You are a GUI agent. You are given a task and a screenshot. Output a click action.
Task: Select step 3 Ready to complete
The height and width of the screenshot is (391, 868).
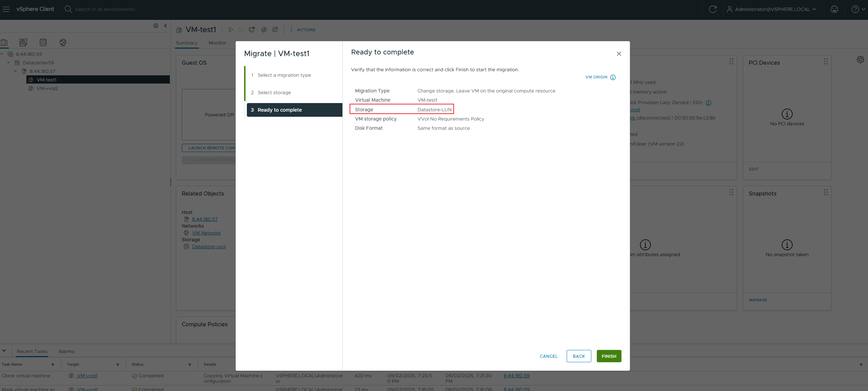coord(294,110)
